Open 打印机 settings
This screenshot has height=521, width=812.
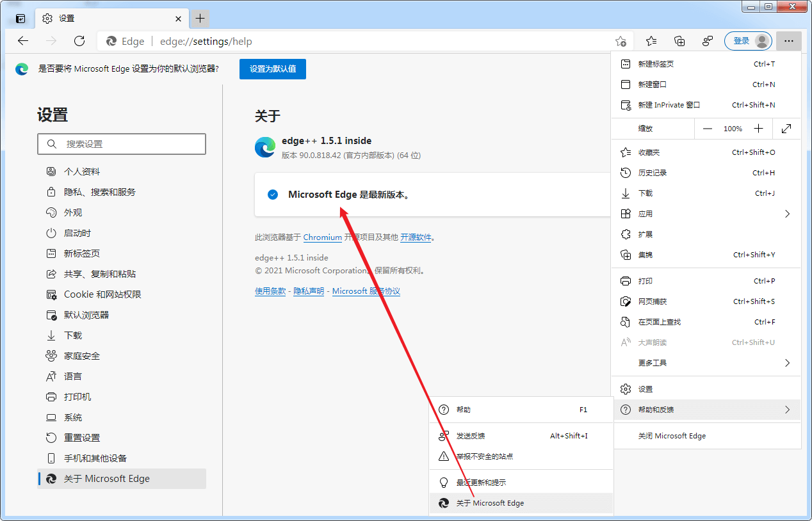(x=122, y=397)
